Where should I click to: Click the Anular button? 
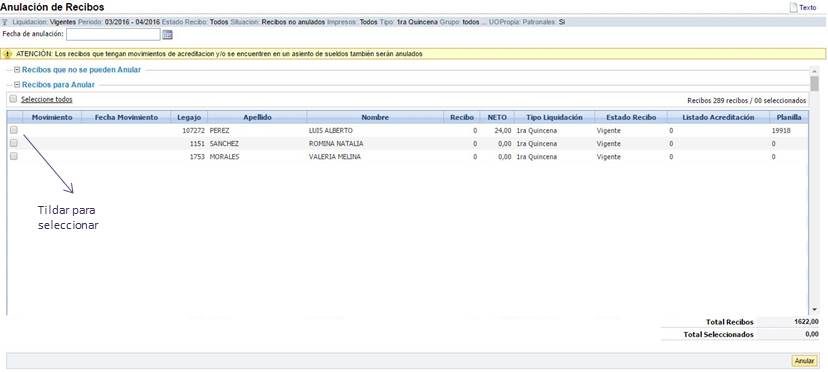point(804,360)
